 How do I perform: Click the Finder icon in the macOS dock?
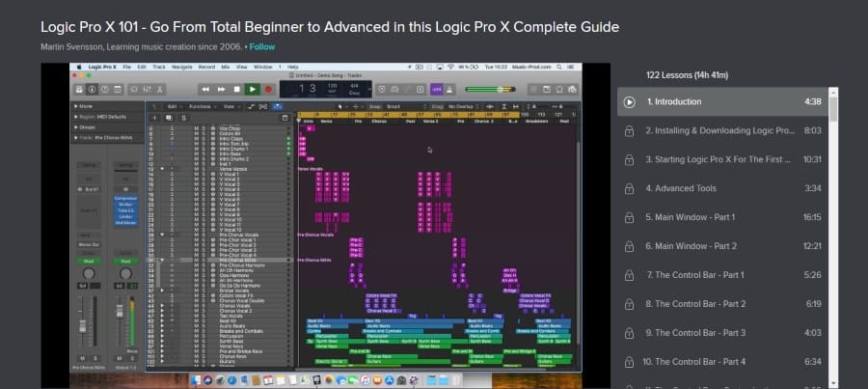(x=195, y=380)
